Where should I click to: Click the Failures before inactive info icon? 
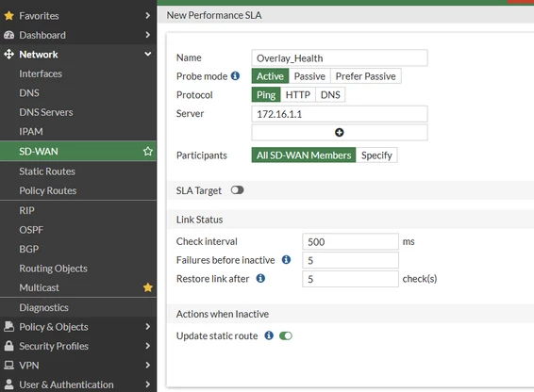coord(286,260)
